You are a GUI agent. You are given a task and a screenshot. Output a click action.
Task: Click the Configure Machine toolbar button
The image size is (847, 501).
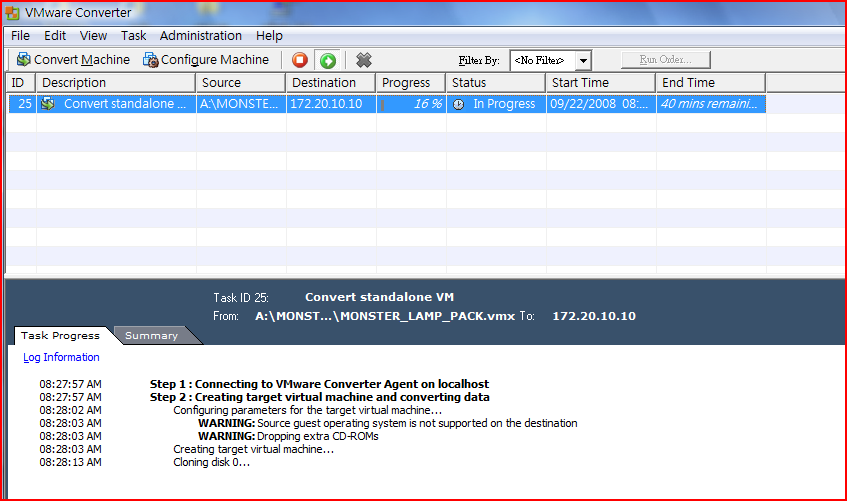click(x=206, y=59)
